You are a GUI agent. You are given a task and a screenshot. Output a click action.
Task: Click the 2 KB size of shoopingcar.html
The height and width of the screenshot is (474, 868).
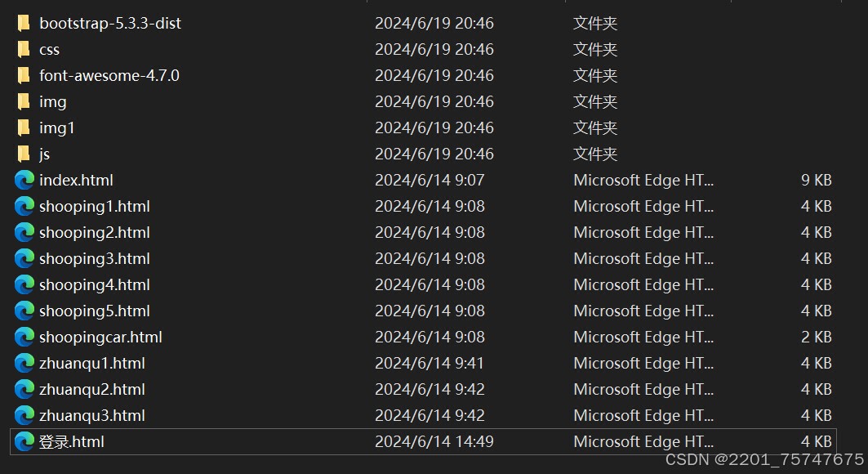[816, 337]
